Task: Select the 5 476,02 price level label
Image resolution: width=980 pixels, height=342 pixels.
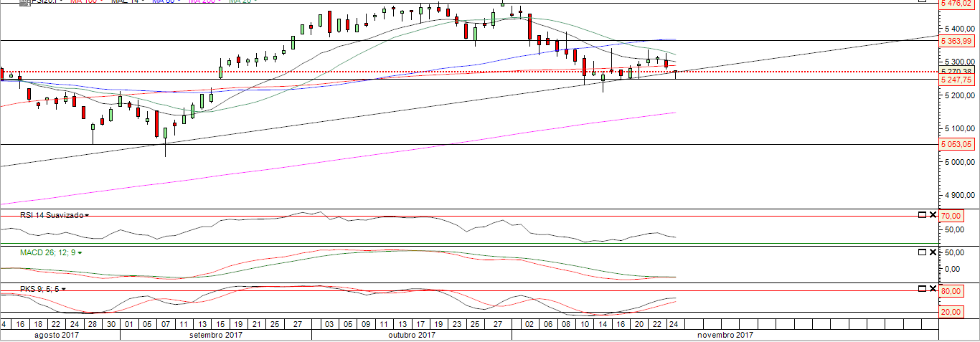Action: (958, 4)
